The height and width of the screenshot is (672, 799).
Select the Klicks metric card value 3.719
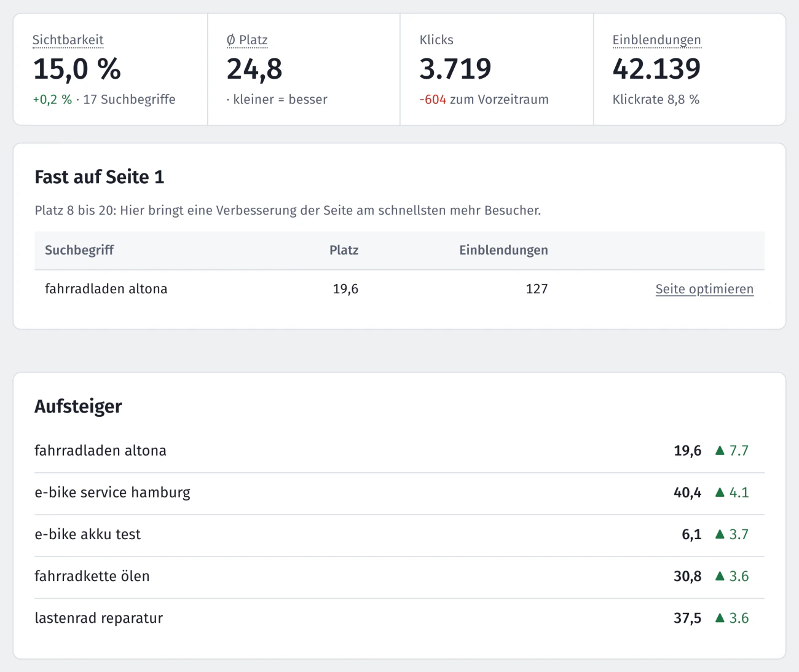point(455,69)
